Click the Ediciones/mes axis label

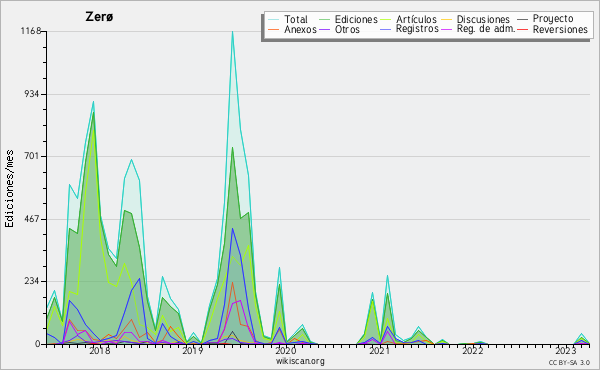(9, 189)
